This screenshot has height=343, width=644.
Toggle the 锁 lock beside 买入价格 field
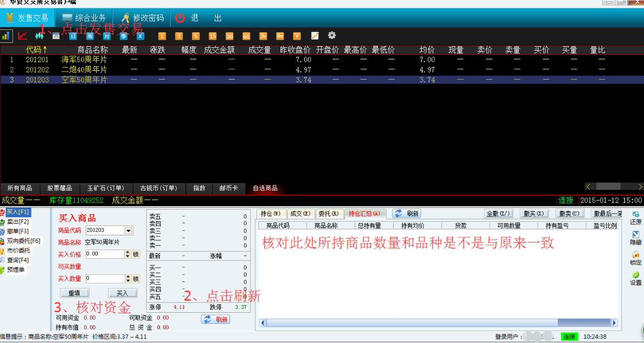[136, 255]
